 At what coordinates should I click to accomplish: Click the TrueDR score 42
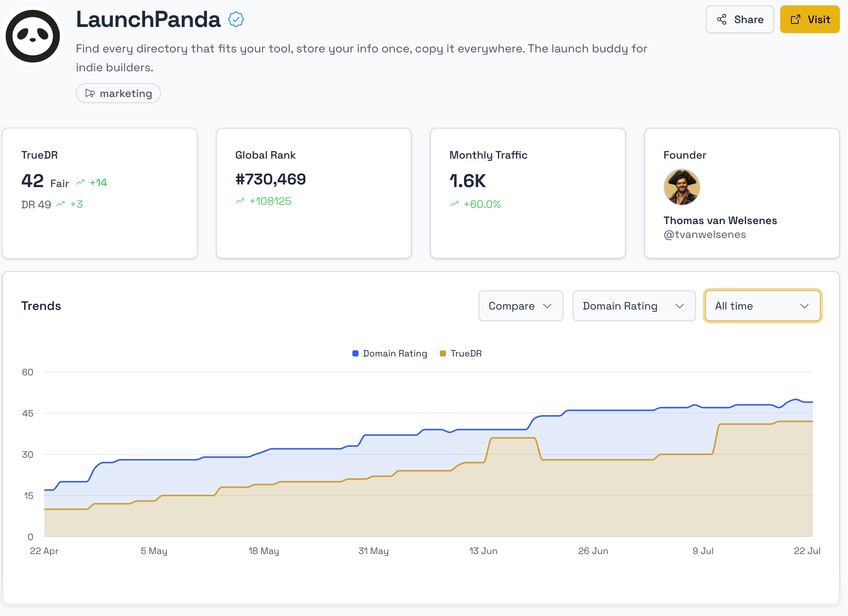32,181
